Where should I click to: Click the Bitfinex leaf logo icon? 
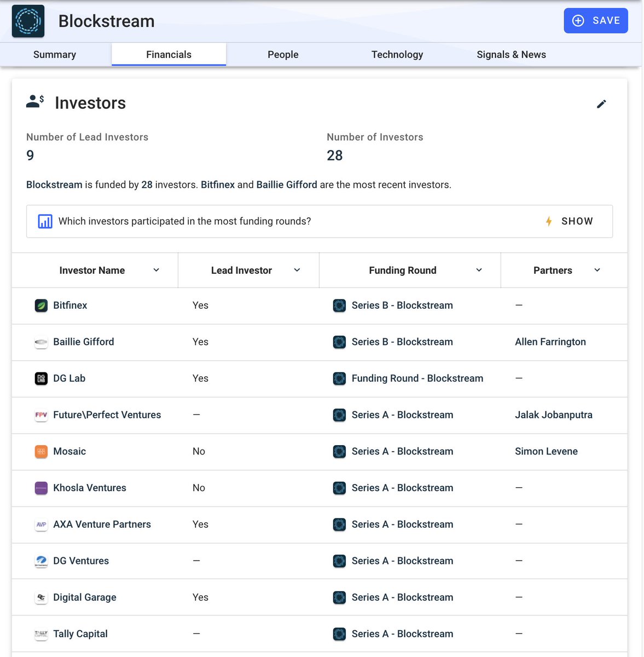tap(41, 306)
